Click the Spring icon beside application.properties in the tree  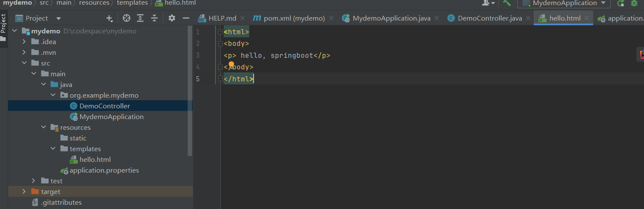pyautogui.click(x=64, y=170)
